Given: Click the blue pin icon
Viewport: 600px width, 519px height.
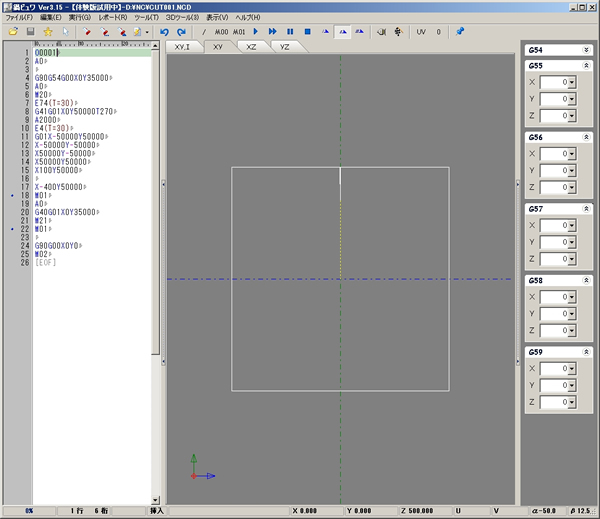Looking at the screenshot, I should [x=460, y=32].
